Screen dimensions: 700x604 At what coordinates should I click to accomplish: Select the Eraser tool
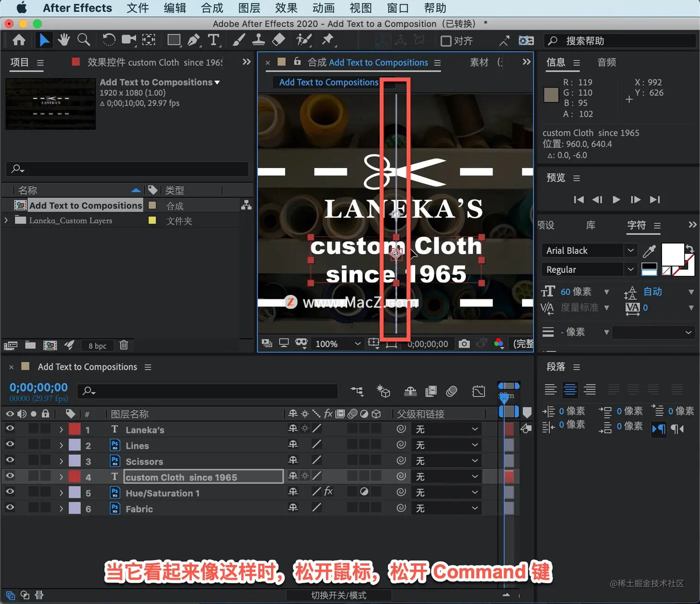click(x=278, y=40)
